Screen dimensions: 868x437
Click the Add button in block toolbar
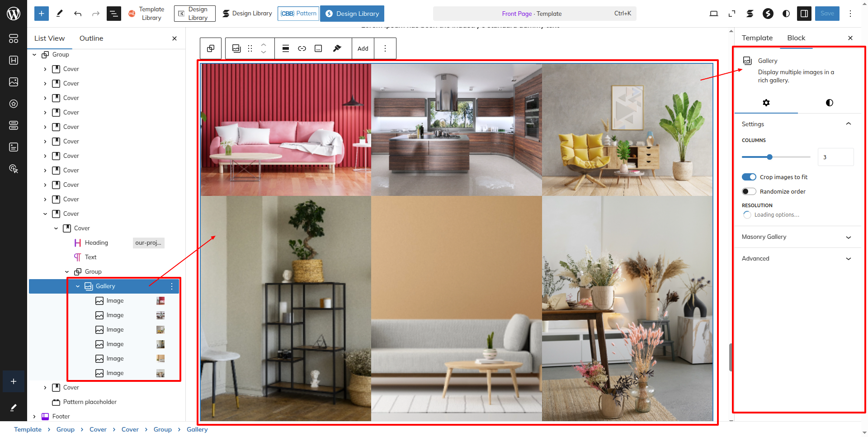[363, 48]
